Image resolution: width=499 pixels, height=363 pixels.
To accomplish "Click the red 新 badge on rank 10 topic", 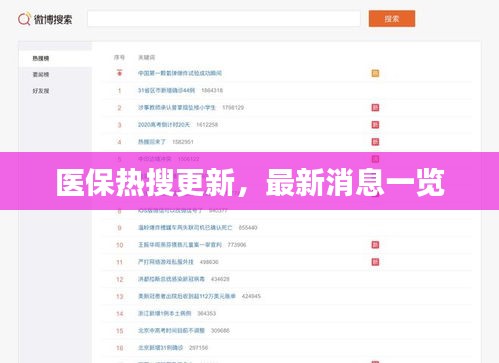I will [375, 245].
